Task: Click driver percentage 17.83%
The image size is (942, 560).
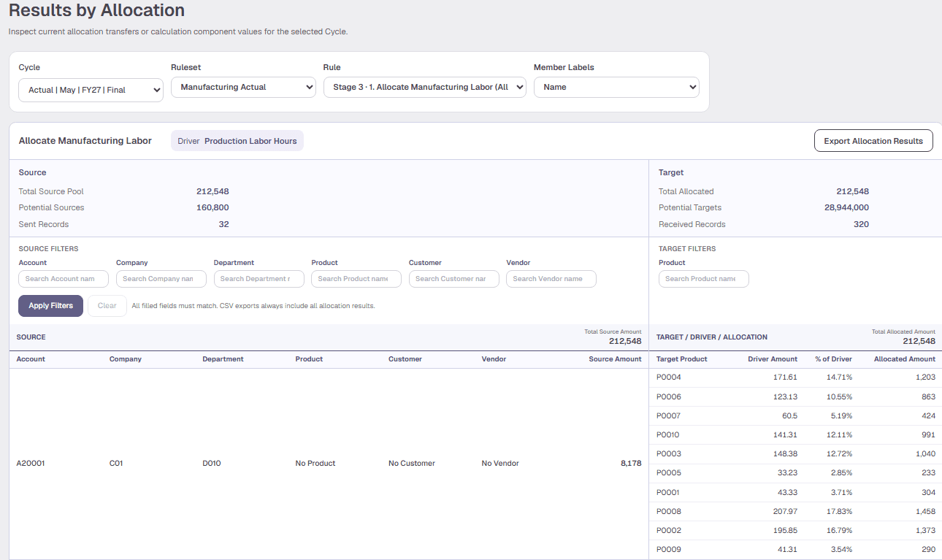Action: (840, 512)
